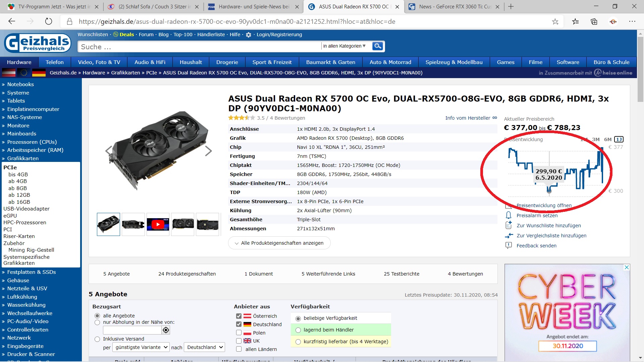Open 'Preisentwicklung öffnen' link
This screenshot has height=362, width=644.
point(544,205)
